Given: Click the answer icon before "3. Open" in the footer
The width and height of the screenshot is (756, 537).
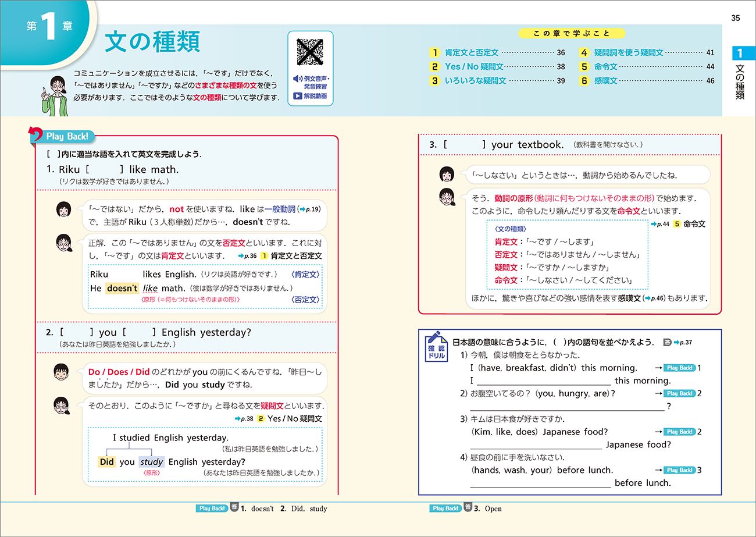Looking at the screenshot, I should click(x=467, y=508).
